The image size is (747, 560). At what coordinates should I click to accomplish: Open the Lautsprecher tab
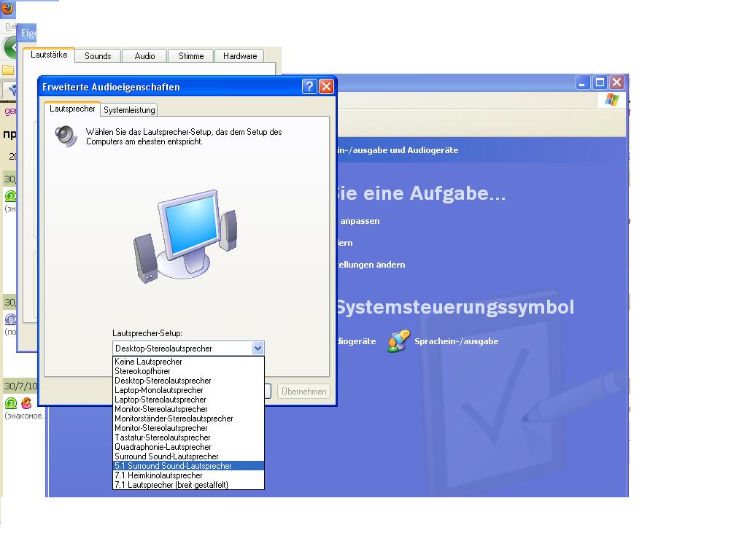pyautogui.click(x=72, y=109)
